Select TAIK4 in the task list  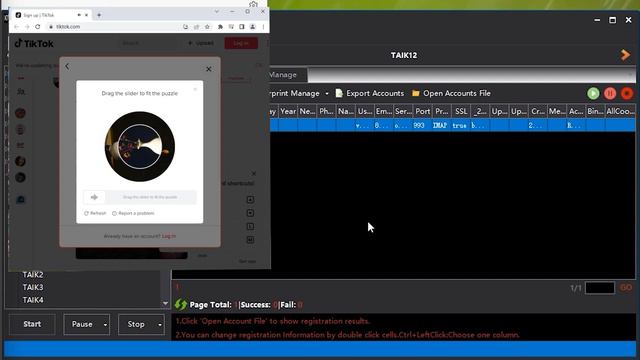click(x=33, y=300)
